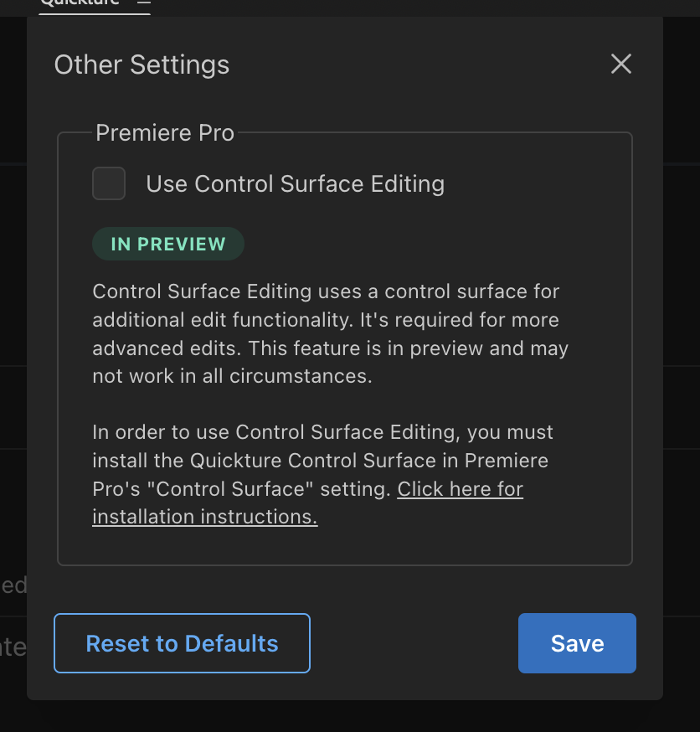Click the "Click here for" link text
The width and height of the screenshot is (700, 732).
click(461, 489)
